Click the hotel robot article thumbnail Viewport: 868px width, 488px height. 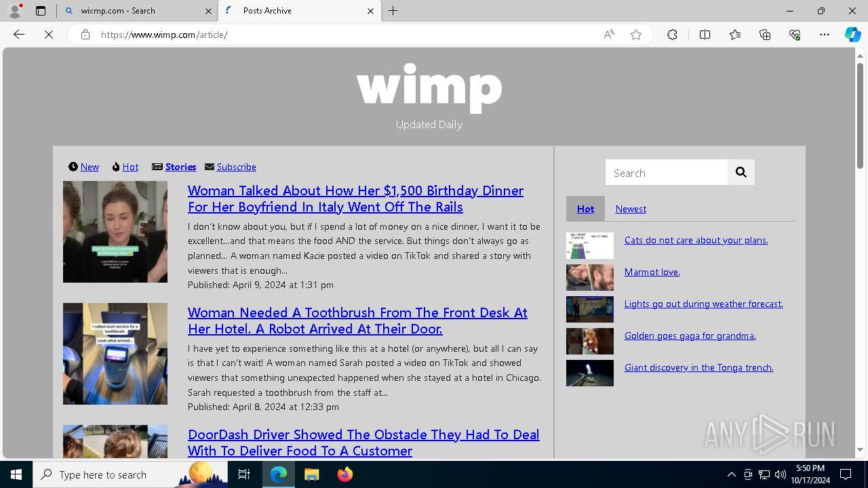coord(115,354)
